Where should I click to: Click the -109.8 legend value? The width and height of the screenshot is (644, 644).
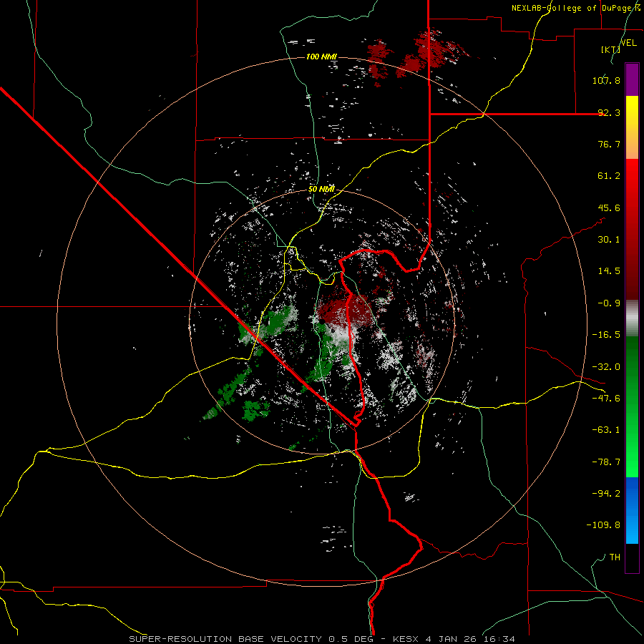[603, 525]
